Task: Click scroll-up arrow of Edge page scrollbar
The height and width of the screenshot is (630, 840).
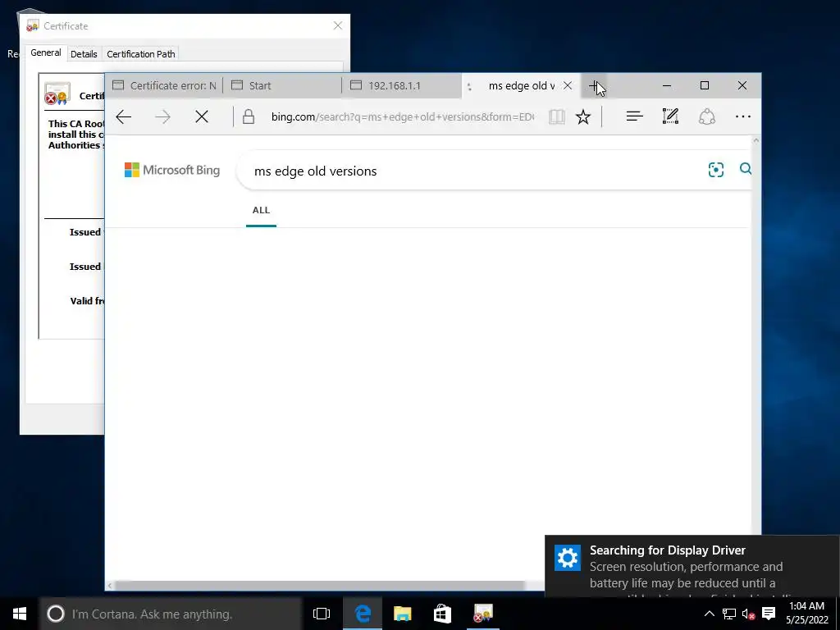Action: pyautogui.click(x=756, y=141)
